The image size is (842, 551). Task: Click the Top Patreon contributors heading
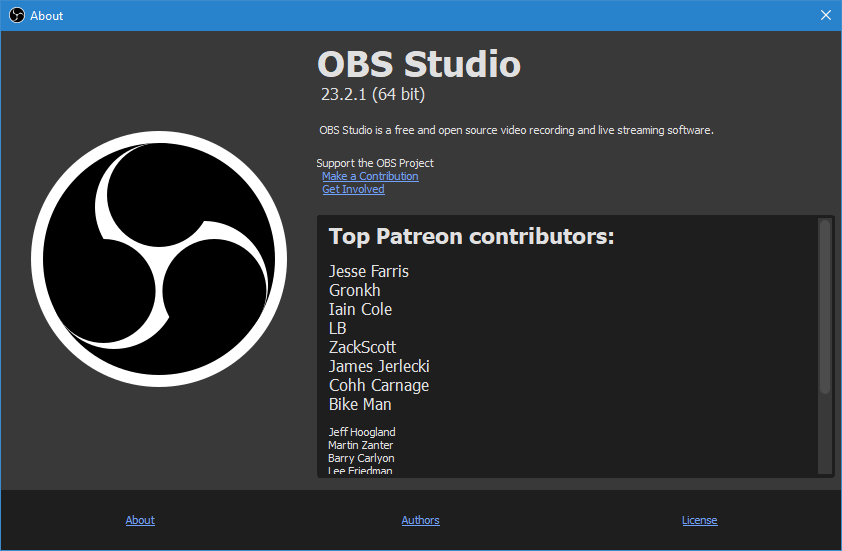coord(471,236)
